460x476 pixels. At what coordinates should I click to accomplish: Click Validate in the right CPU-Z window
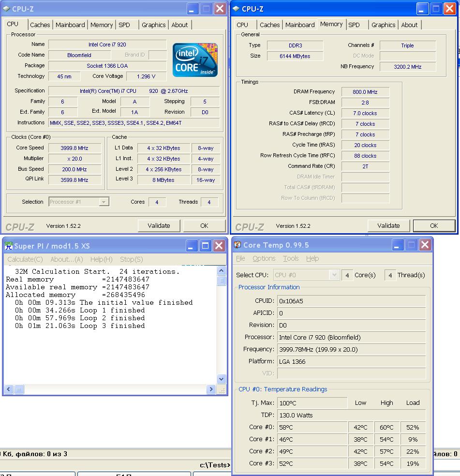pyautogui.click(x=388, y=225)
